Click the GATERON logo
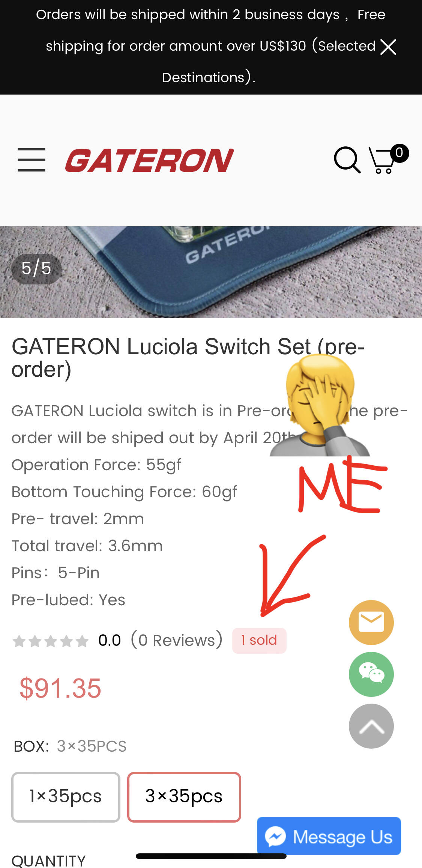This screenshot has height=868, width=422. point(149,160)
